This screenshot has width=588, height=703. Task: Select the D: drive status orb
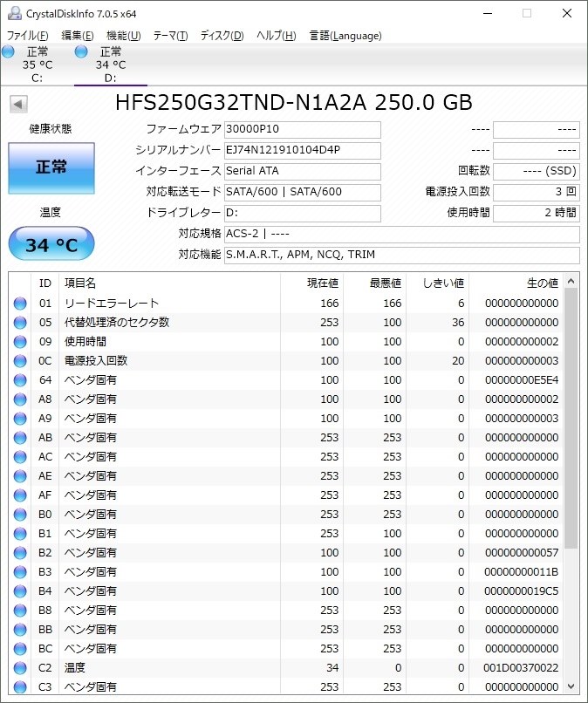[82, 52]
